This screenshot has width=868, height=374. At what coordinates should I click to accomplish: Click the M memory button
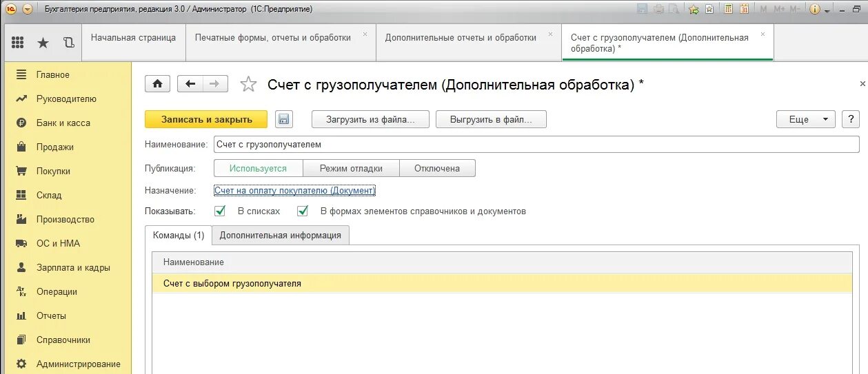click(764, 9)
